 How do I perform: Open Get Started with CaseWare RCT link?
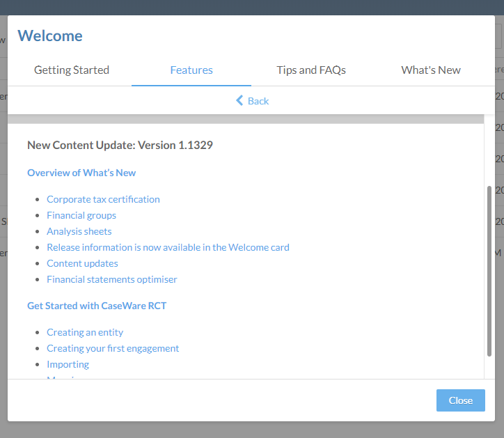click(x=97, y=306)
